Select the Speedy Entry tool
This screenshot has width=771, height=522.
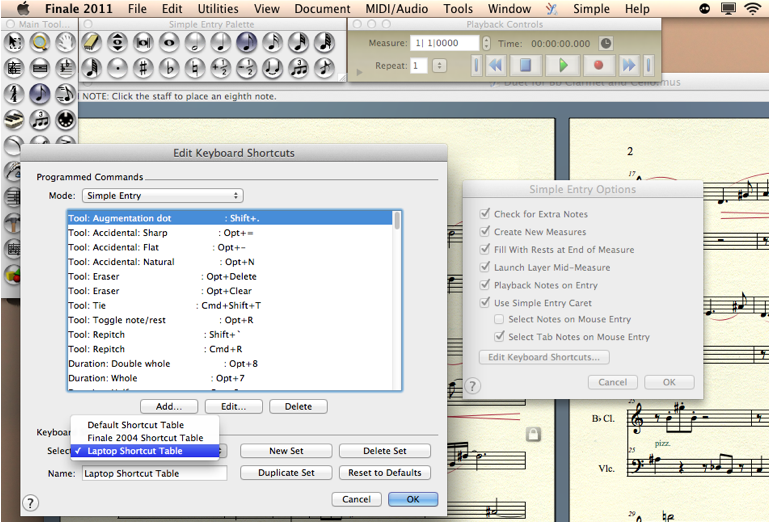[x=65, y=93]
